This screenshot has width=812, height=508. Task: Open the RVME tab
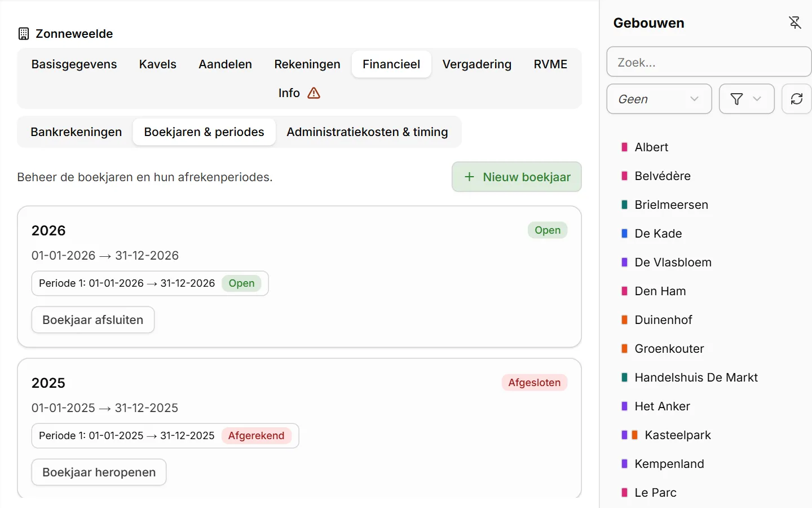(550, 64)
